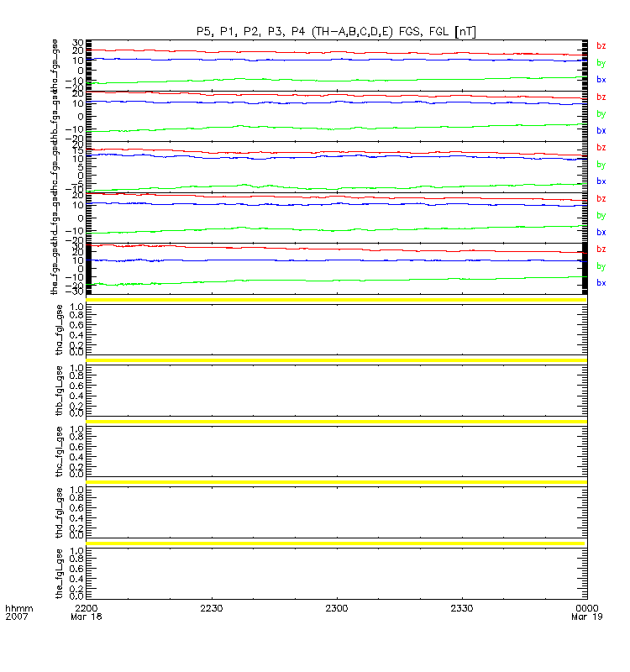Click the '0000' time axis label

(586, 608)
